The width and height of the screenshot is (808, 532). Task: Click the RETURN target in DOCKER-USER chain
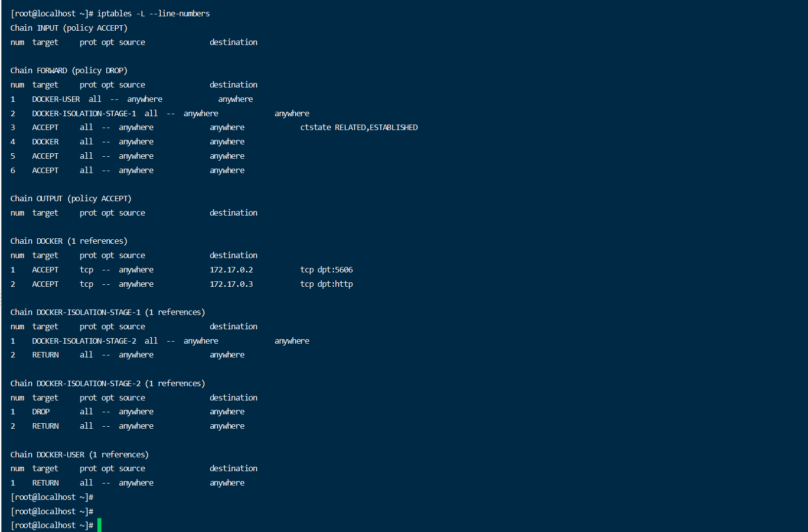click(x=45, y=483)
